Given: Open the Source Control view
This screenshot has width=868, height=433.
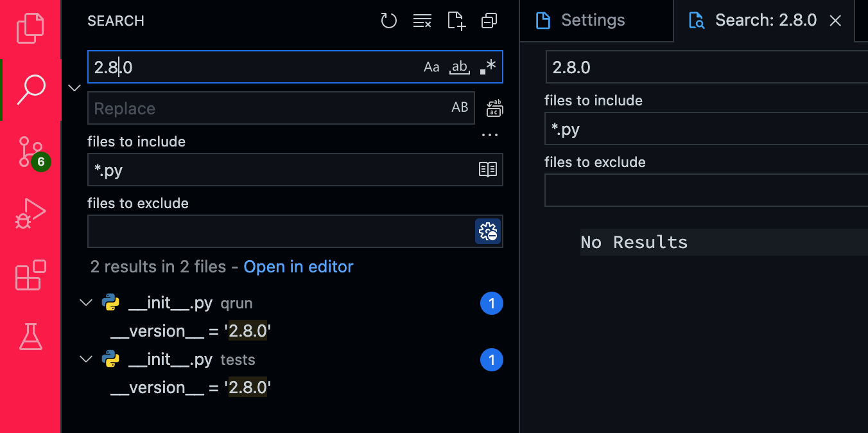Looking at the screenshot, I should 30,151.
